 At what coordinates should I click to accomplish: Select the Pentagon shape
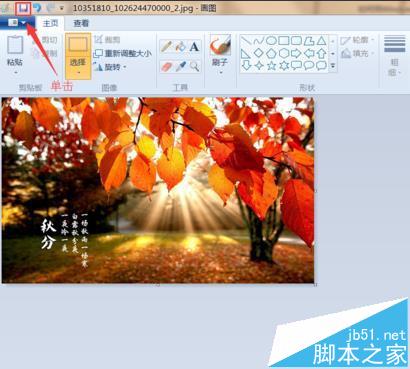pos(271,53)
